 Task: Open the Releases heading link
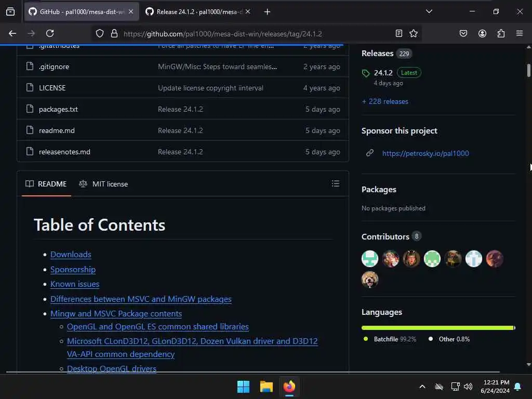[377, 54]
